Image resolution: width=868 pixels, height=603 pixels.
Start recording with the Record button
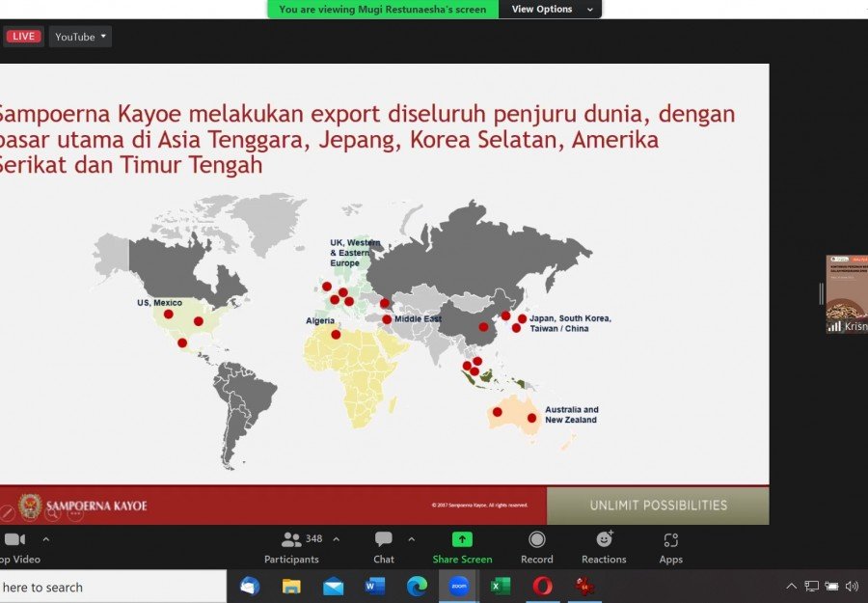[x=537, y=548]
